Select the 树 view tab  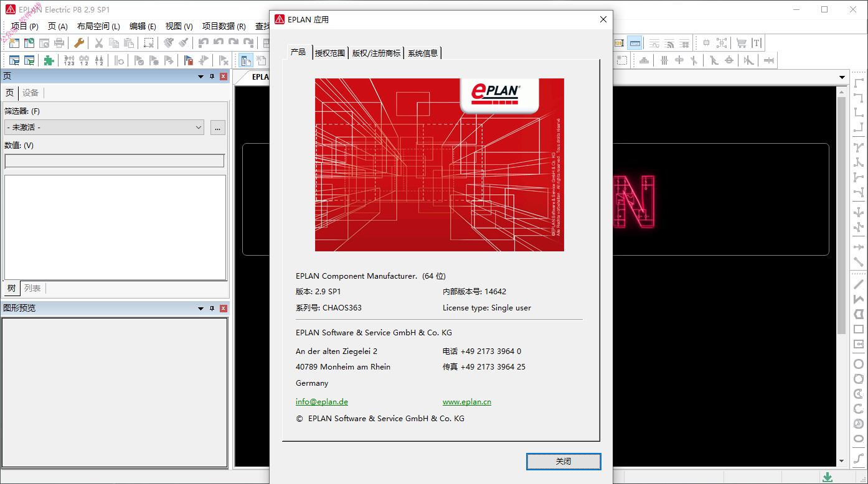pos(11,288)
